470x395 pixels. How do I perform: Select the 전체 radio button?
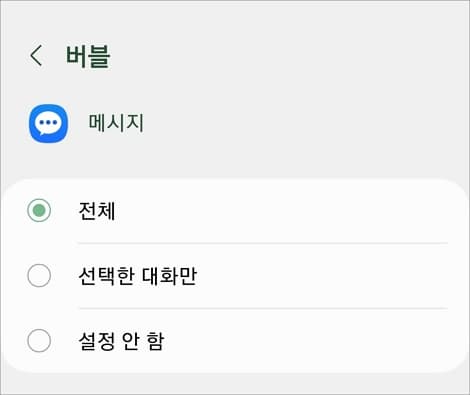[39, 210]
